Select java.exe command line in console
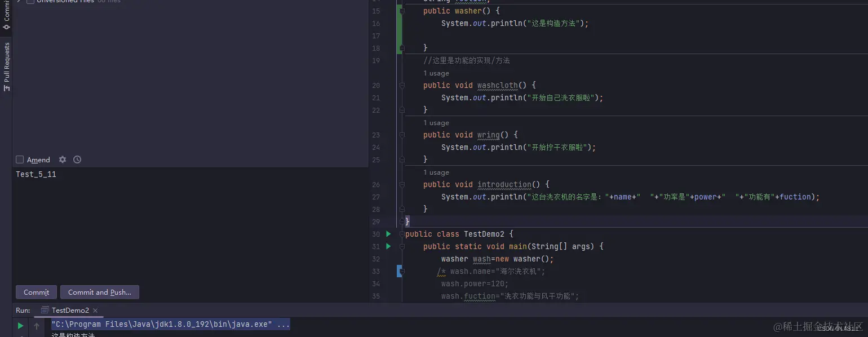The width and height of the screenshot is (868, 337). click(170, 325)
